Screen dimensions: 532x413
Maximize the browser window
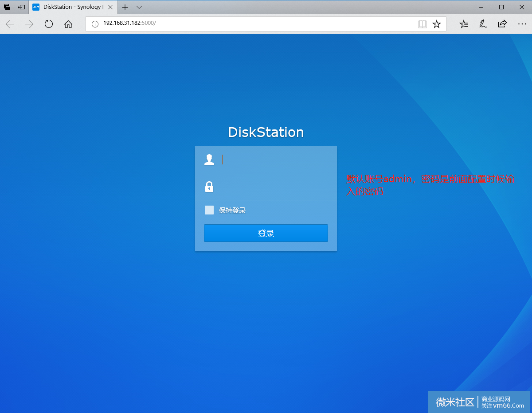coord(501,7)
